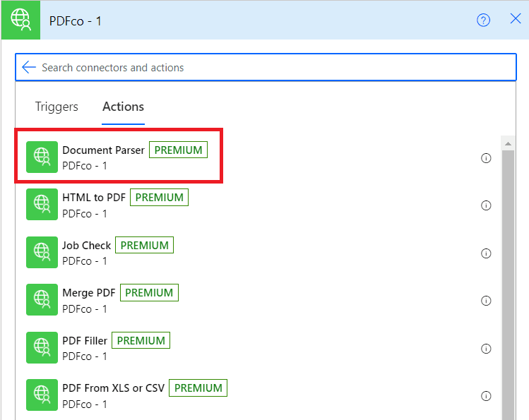The image size is (529, 420).
Task: Choose the PDF Filler action
Action: [x=85, y=341]
